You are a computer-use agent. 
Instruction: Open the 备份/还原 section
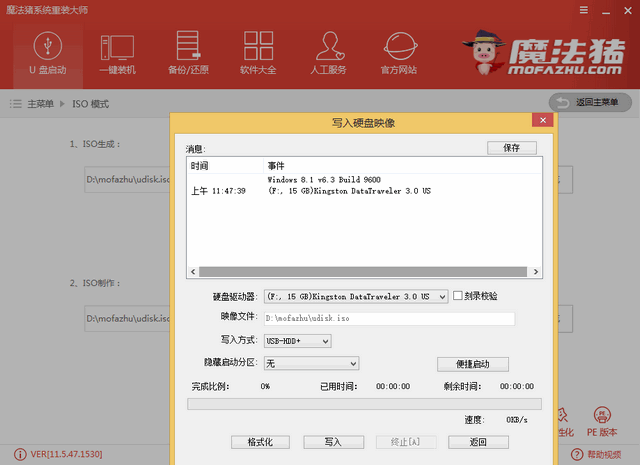click(187, 53)
